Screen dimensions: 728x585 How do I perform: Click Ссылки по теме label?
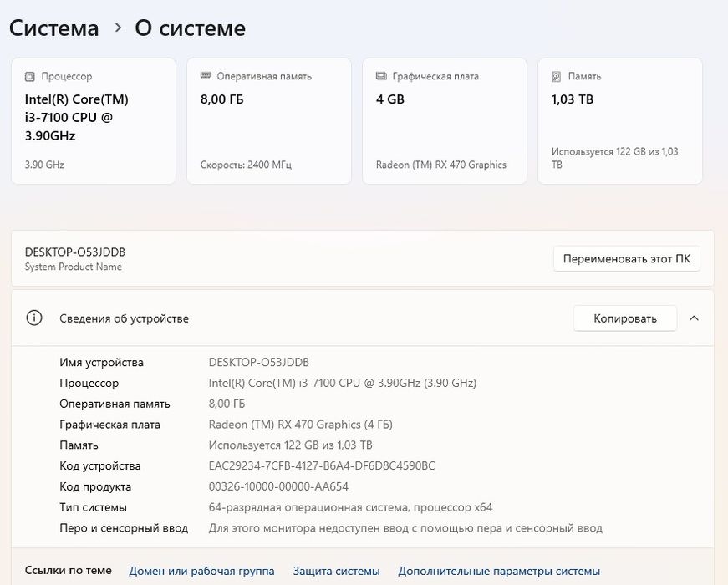click(69, 570)
